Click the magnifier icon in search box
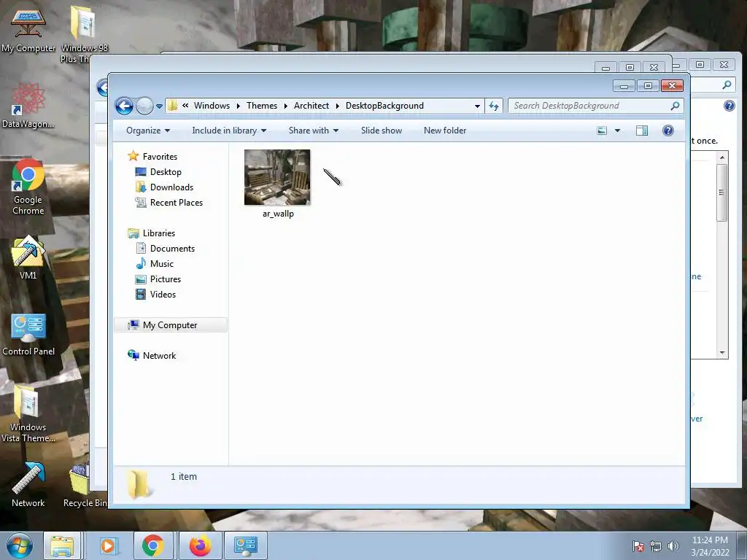Image resolution: width=747 pixels, height=560 pixels. tap(675, 106)
